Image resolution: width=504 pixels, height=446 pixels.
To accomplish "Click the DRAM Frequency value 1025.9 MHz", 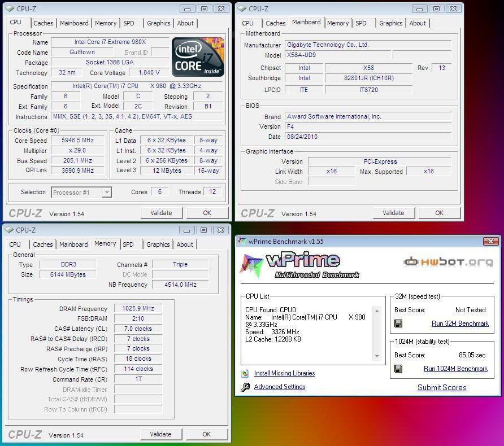I will (x=138, y=309).
